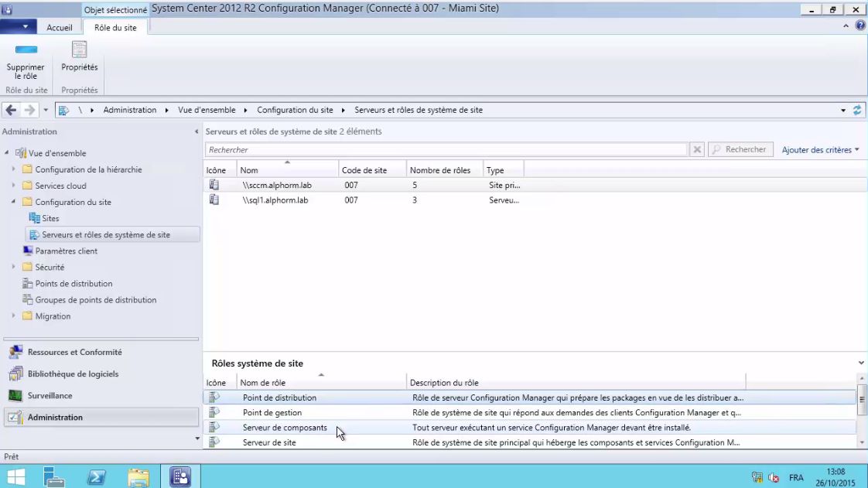Click the Vue d'ensemble node icon
868x488 pixels.
tap(20, 153)
